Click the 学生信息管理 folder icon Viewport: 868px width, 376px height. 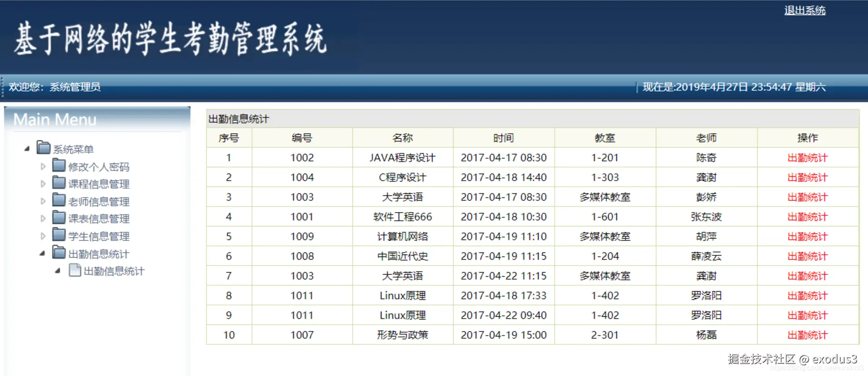pyautogui.click(x=59, y=235)
